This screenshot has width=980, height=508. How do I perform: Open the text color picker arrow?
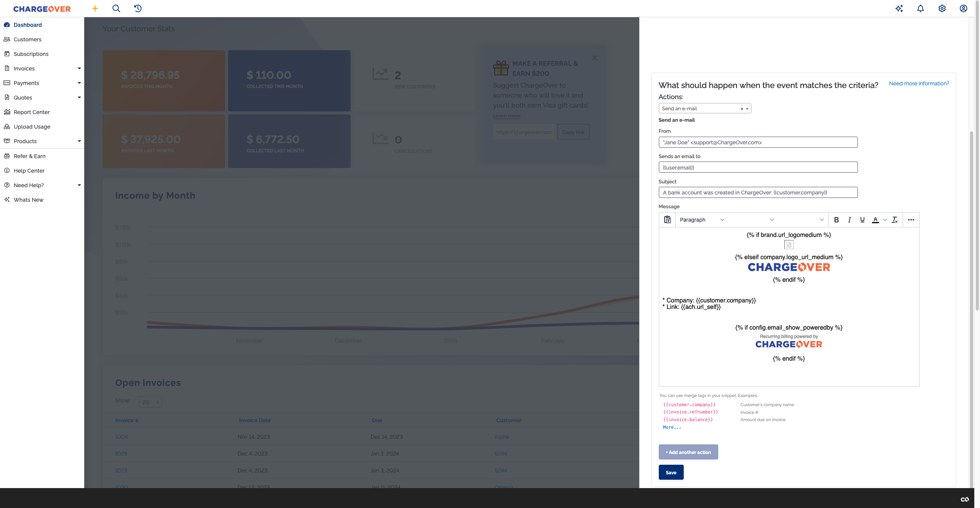885,220
